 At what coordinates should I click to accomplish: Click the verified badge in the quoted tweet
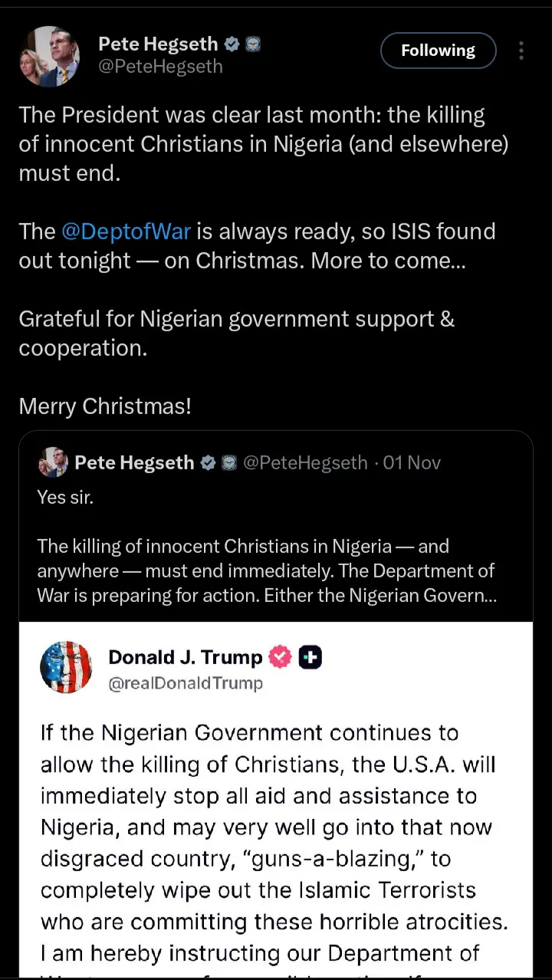(x=208, y=462)
